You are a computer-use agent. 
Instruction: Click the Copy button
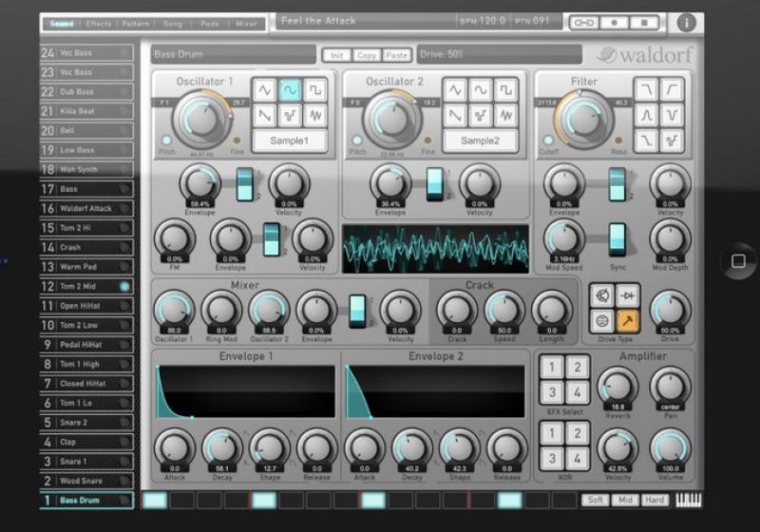coord(366,55)
